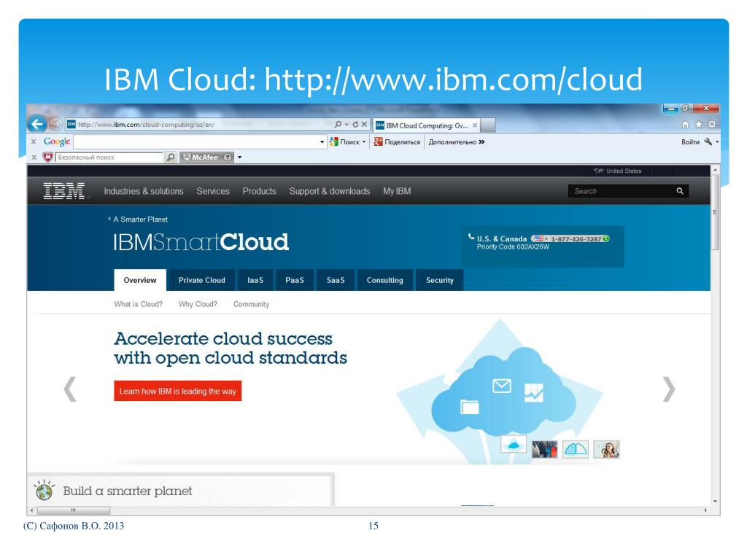
Task: Click the Поделиться button
Action: [398, 142]
